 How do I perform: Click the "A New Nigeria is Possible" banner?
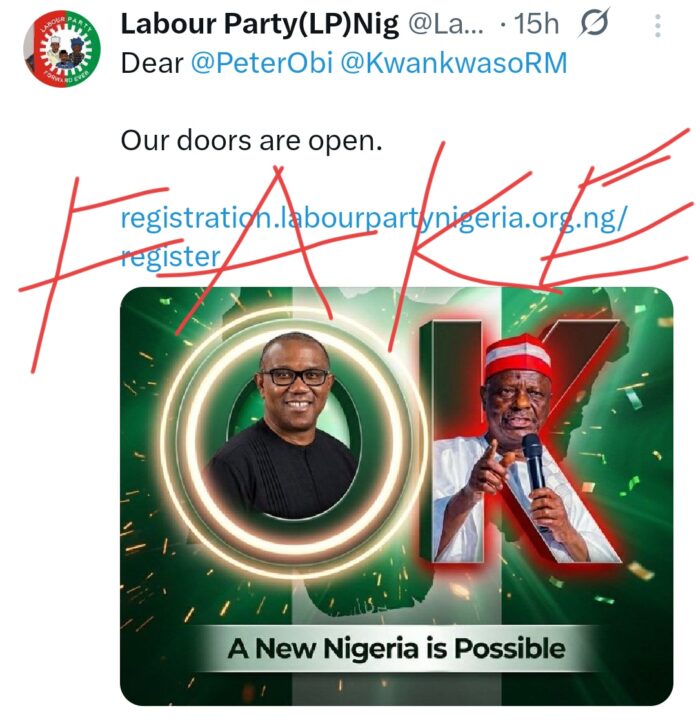point(396,649)
